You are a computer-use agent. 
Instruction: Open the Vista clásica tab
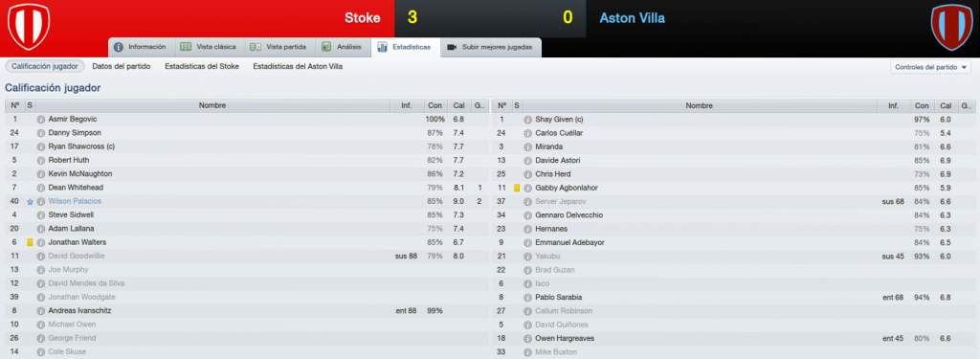(208, 47)
